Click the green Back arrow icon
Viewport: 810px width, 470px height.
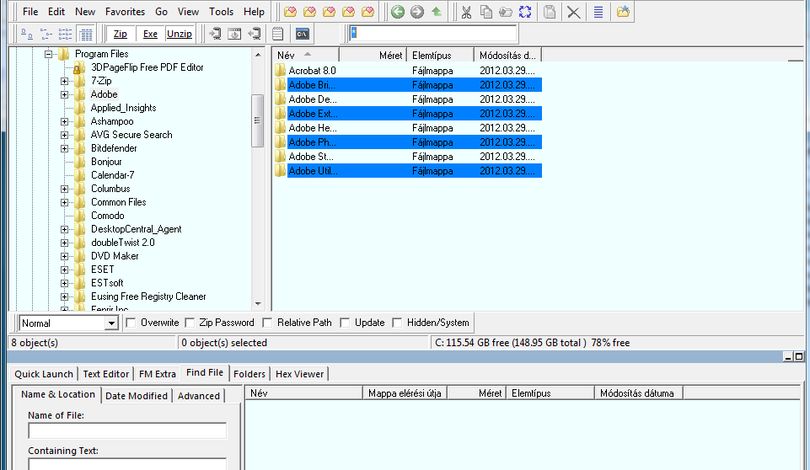(397, 12)
